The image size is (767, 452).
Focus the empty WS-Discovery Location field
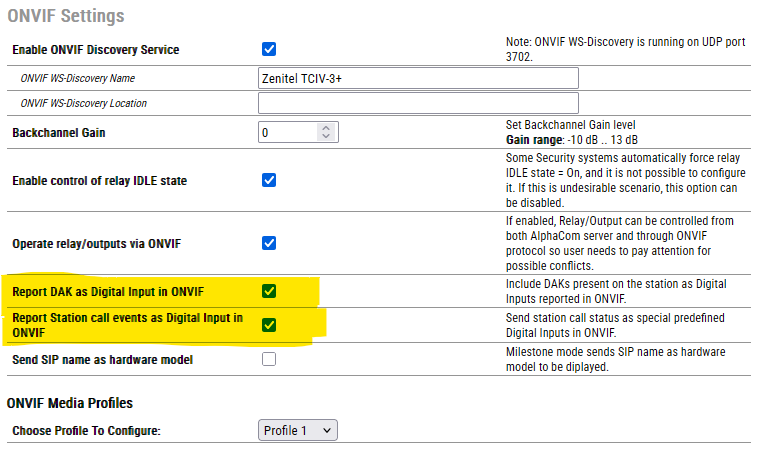[418, 103]
